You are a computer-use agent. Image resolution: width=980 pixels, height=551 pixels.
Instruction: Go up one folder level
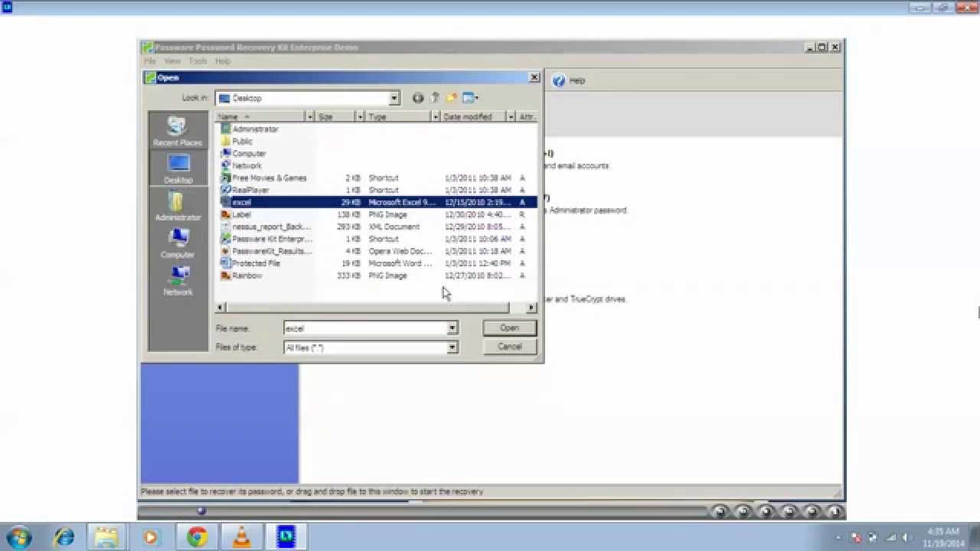tap(435, 98)
